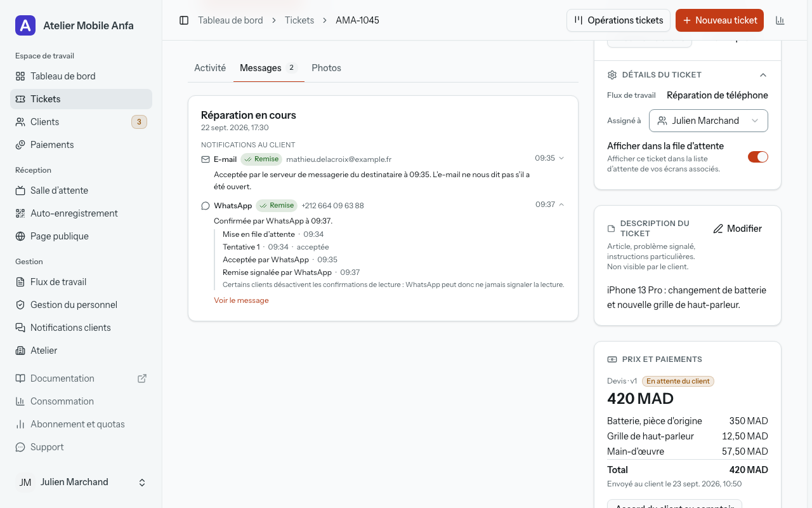Click the Consommation chart icon
Viewport: 812px width, 508px height.
coord(20,401)
